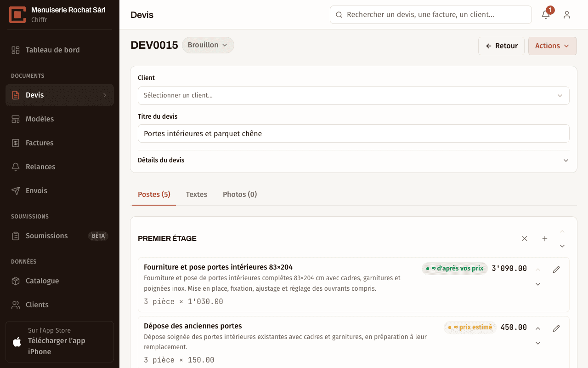Add a post to PREMIER ÉTAGE section
This screenshot has height=368, width=588.
[x=545, y=239]
